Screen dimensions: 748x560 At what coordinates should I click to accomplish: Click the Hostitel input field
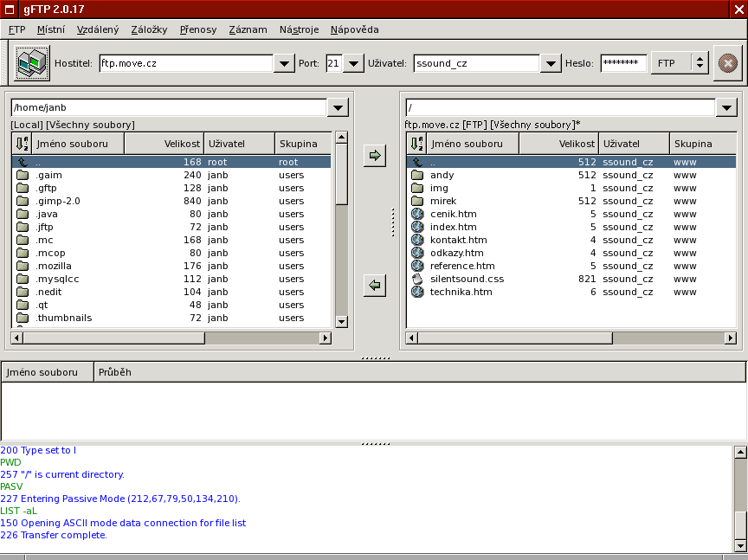click(x=186, y=63)
